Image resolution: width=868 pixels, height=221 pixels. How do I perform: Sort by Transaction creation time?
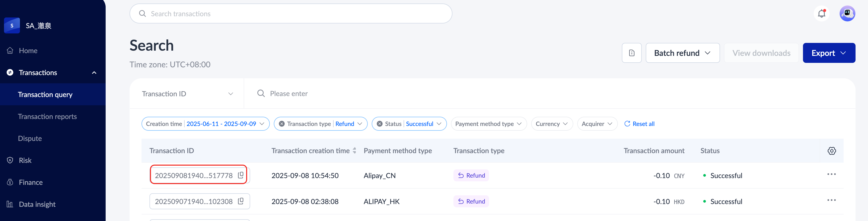click(354, 151)
